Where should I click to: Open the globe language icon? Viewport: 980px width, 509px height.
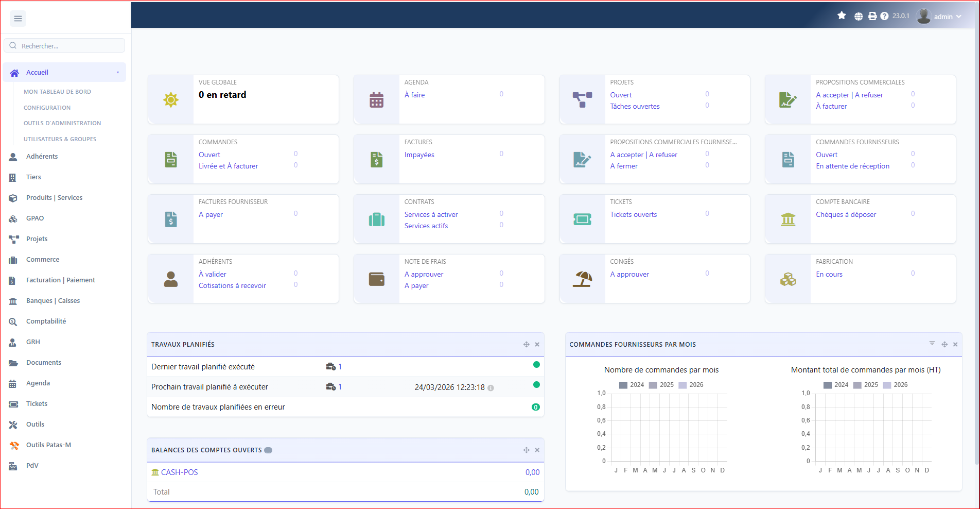pyautogui.click(x=859, y=16)
